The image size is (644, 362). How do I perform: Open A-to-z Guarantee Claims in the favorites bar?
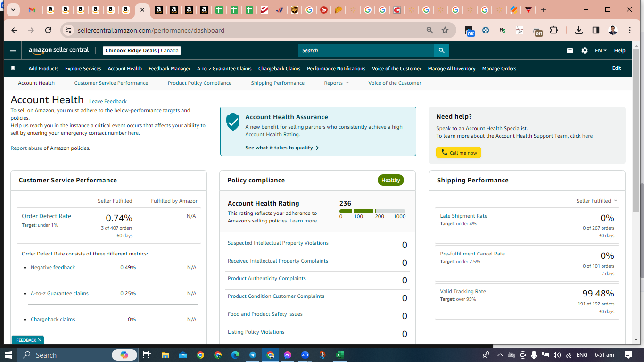tap(224, 68)
